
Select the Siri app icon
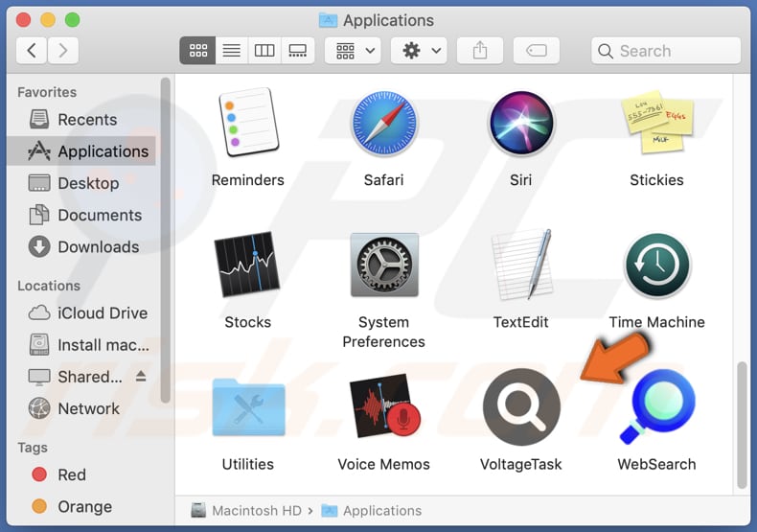(521, 123)
